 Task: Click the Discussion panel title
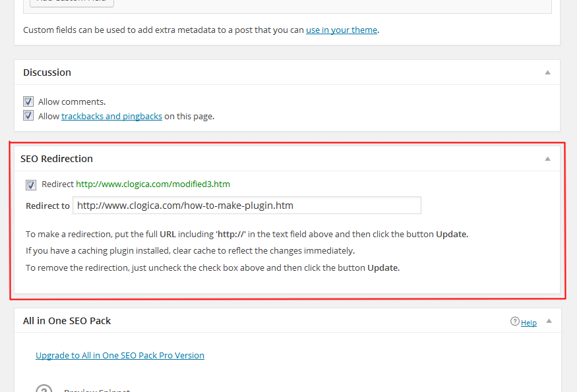click(x=47, y=72)
